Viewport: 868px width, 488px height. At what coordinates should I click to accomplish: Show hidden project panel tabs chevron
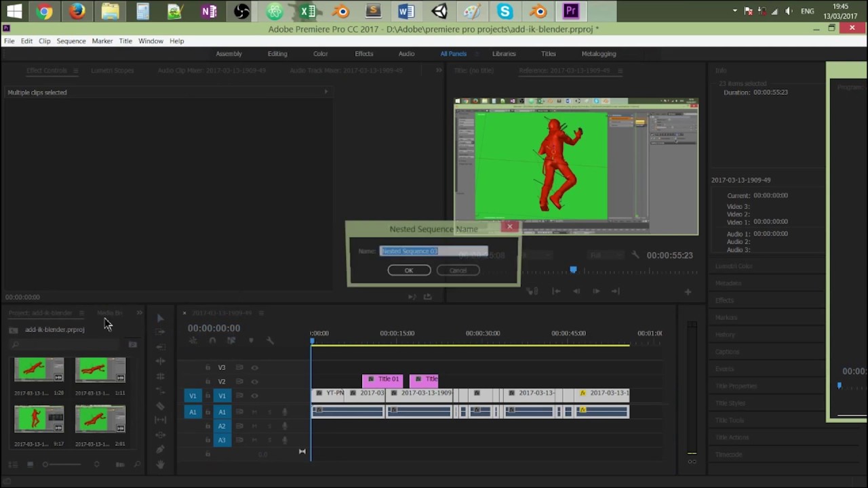coord(139,313)
